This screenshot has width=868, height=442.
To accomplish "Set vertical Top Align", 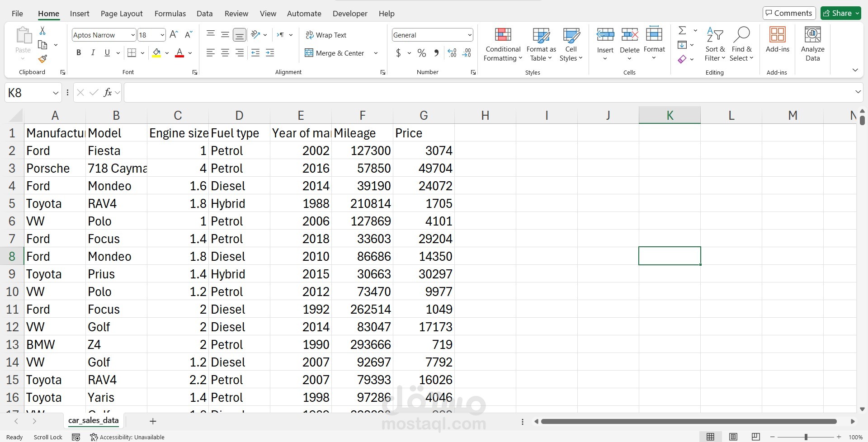I will coord(211,34).
